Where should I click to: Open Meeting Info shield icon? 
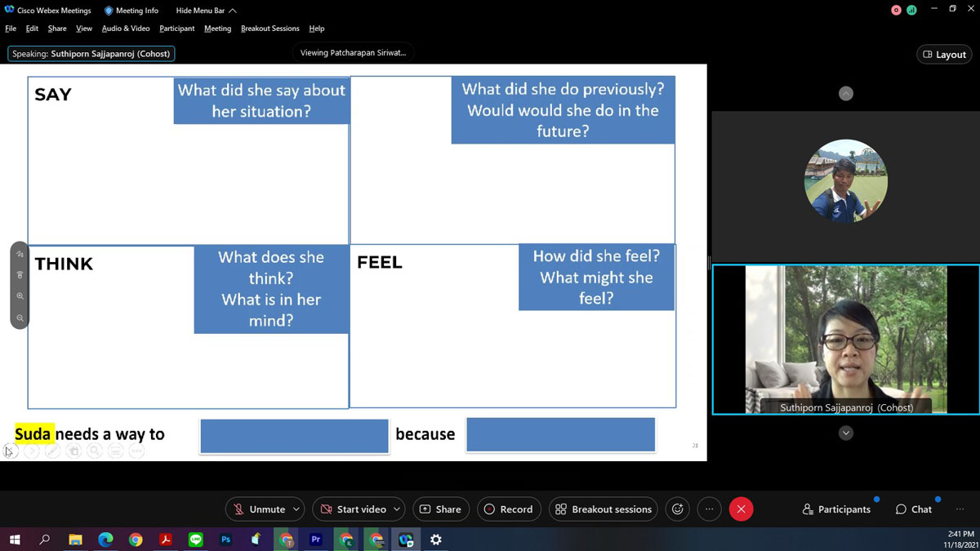pos(109,11)
